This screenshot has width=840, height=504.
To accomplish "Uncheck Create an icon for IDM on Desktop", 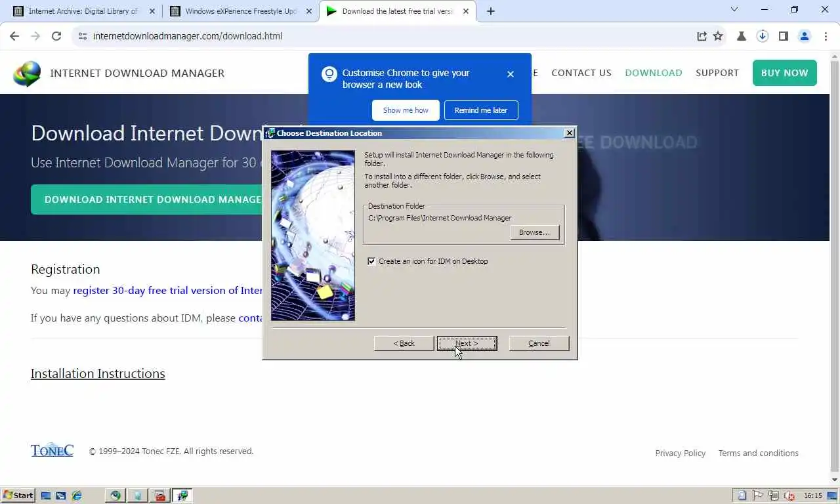I will 371,261.
